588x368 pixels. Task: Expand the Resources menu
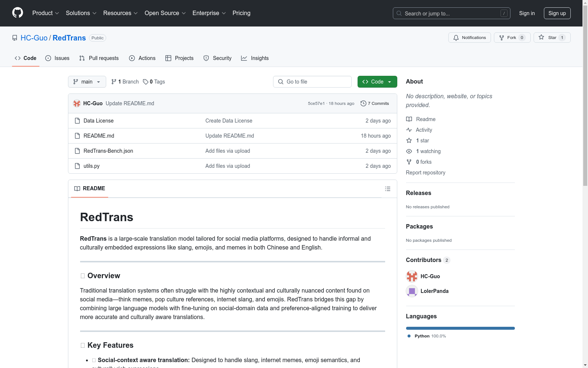point(121,13)
